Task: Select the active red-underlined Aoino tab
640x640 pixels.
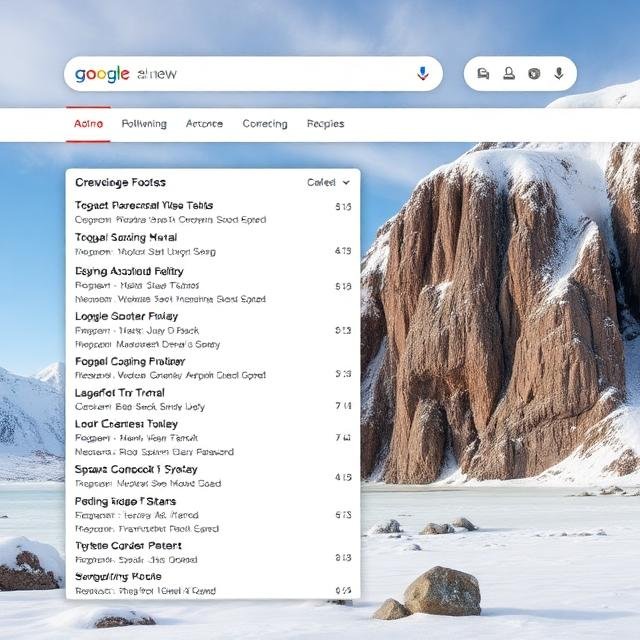Action: [88, 124]
